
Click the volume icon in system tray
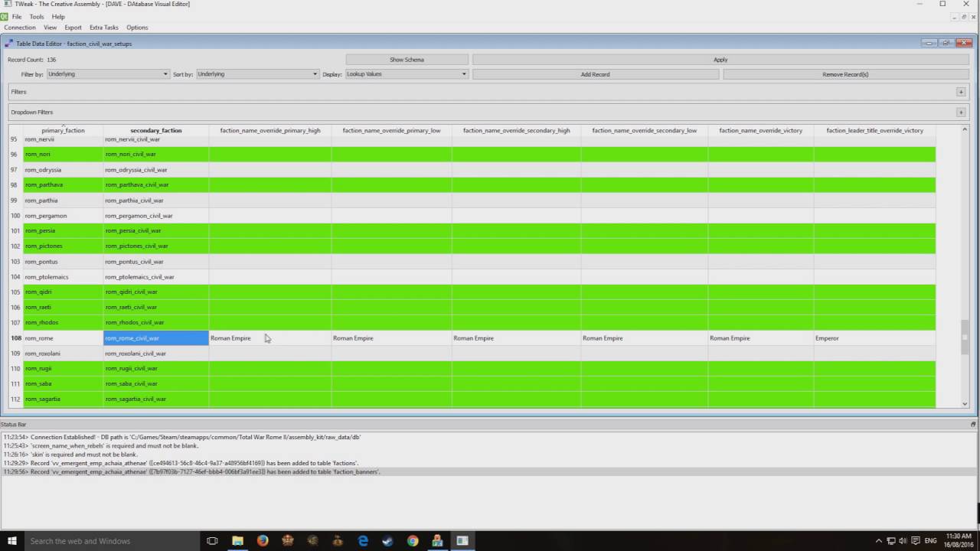903,541
